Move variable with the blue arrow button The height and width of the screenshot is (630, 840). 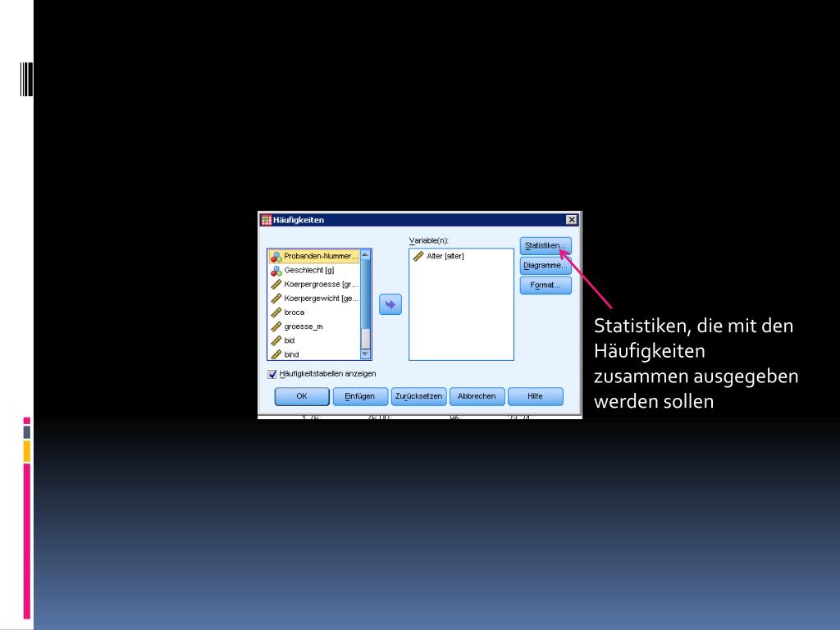point(390,305)
